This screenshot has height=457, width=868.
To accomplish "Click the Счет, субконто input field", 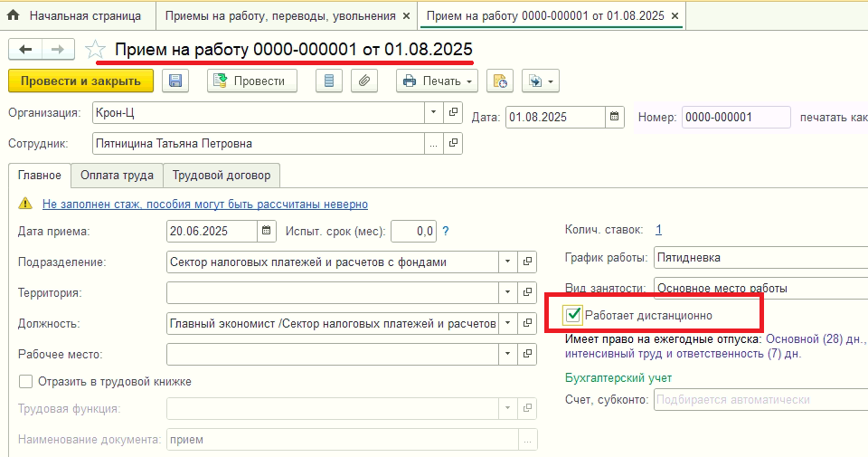I will point(760,399).
